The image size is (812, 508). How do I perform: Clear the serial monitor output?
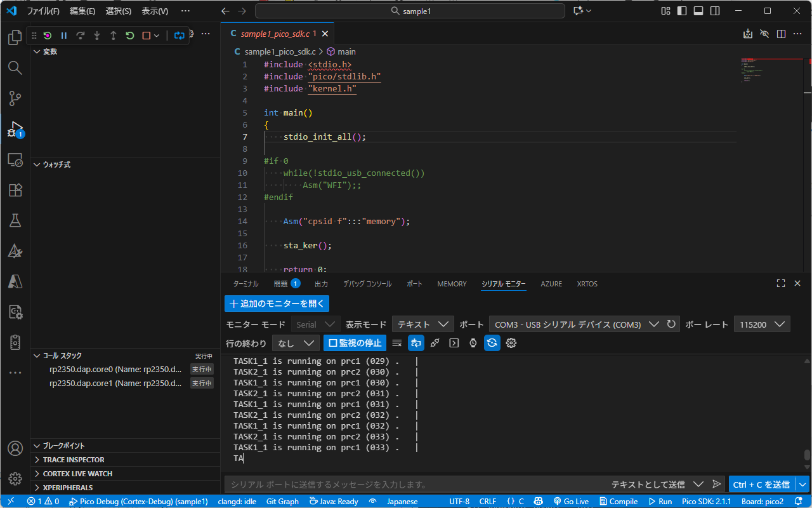(x=397, y=343)
